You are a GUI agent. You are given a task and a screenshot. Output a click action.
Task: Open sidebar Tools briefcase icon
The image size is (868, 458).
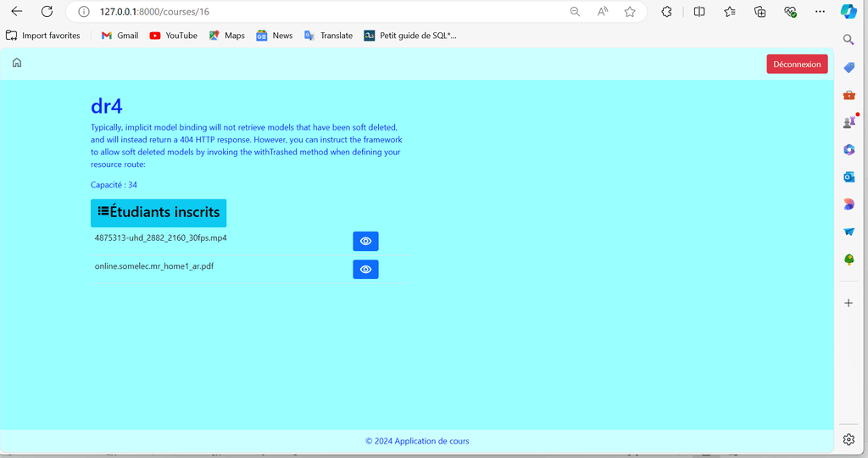(849, 95)
